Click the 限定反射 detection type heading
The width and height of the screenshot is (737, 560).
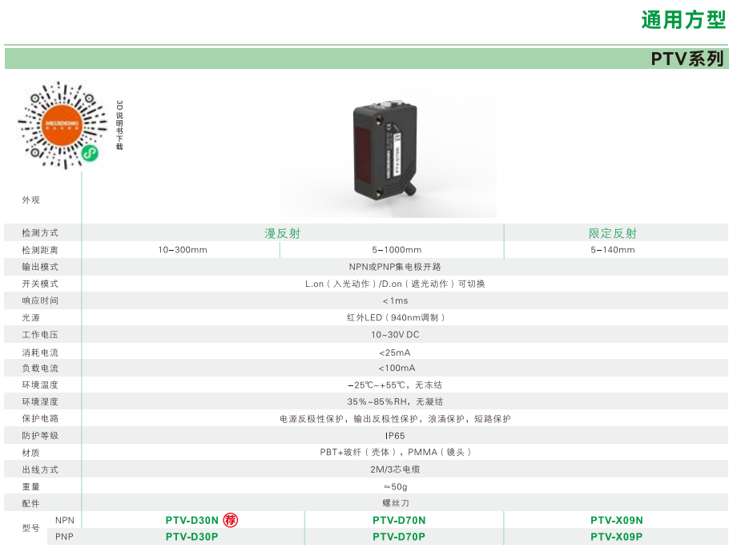point(613,233)
